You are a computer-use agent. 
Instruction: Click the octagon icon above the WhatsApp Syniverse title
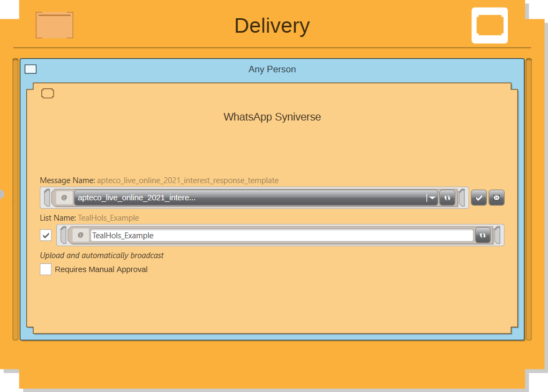coord(48,93)
